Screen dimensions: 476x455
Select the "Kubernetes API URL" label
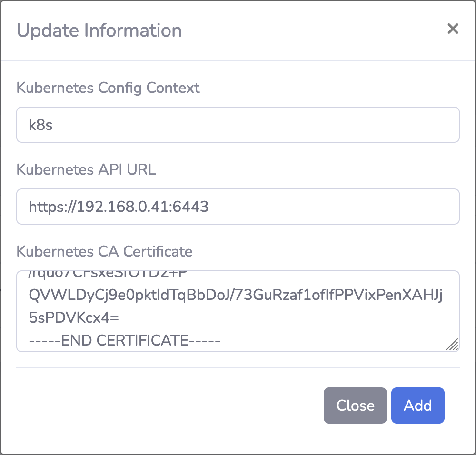(x=86, y=170)
